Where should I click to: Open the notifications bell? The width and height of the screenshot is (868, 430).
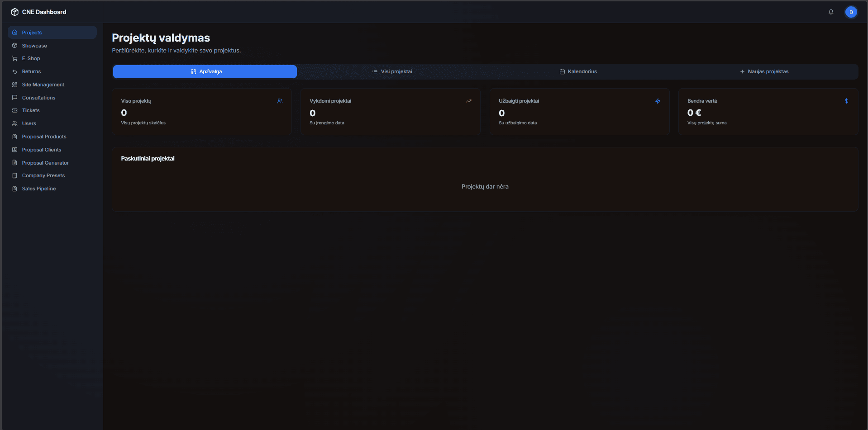(x=831, y=12)
